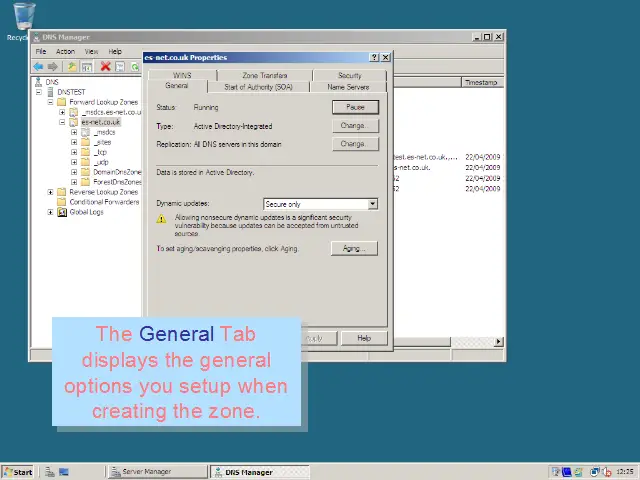
Task: Click the Start button
Action: [18, 472]
